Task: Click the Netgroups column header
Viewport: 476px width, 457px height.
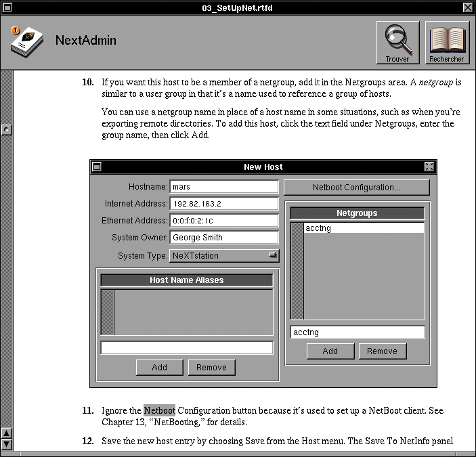Action: pyautogui.click(x=357, y=213)
